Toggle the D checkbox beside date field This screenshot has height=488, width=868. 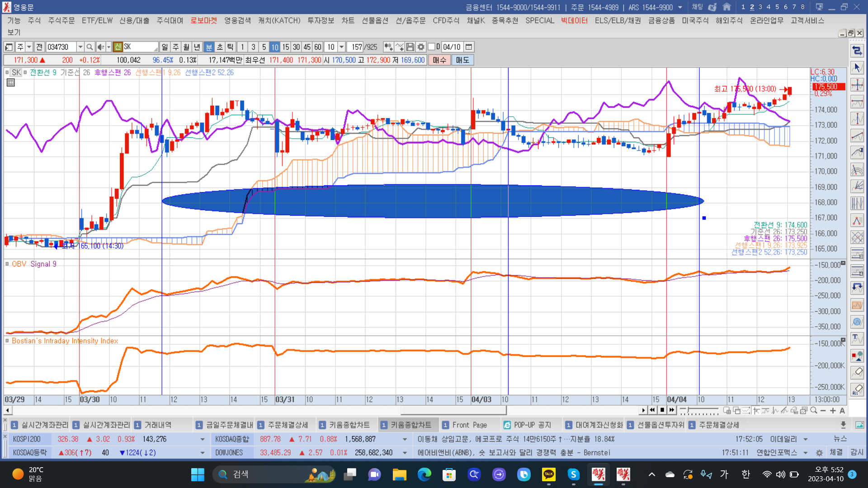pyautogui.click(x=432, y=47)
